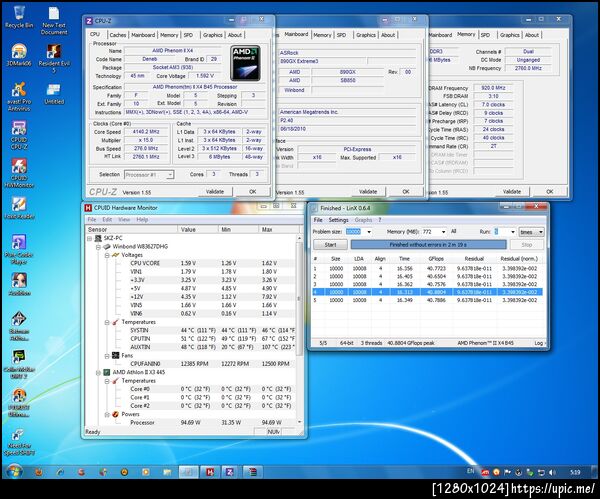600x499 pixels.
Task: Open the View menu in Hardware Monitor
Action: [x=124, y=220]
